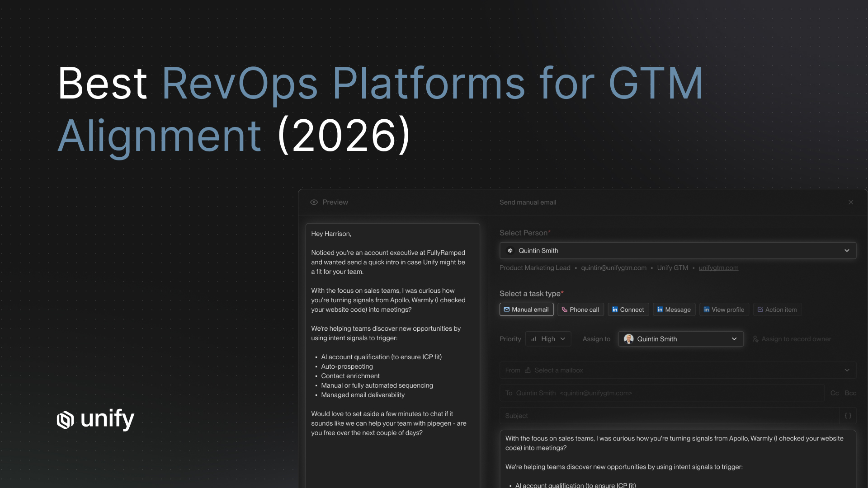
Task: Click the email body text editor
Action: coord(678,459)
